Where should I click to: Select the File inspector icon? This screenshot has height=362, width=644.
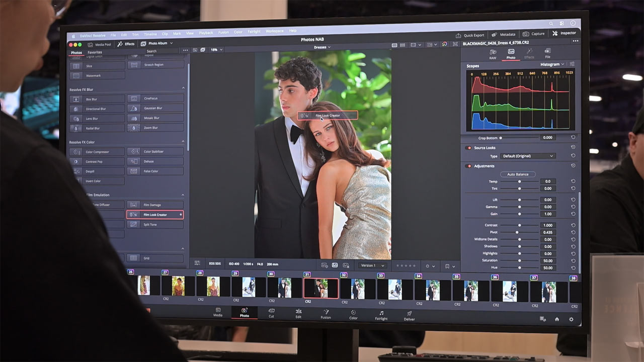point(547,53)
